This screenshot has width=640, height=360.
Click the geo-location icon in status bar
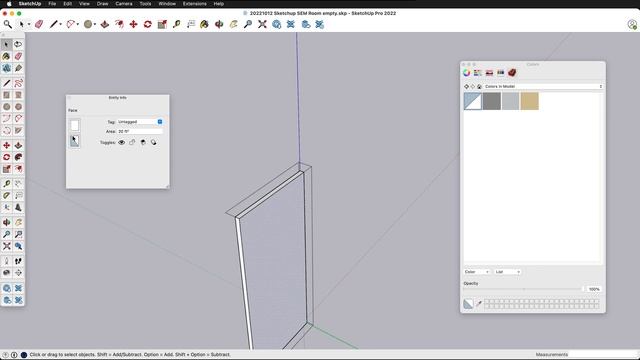5,355
